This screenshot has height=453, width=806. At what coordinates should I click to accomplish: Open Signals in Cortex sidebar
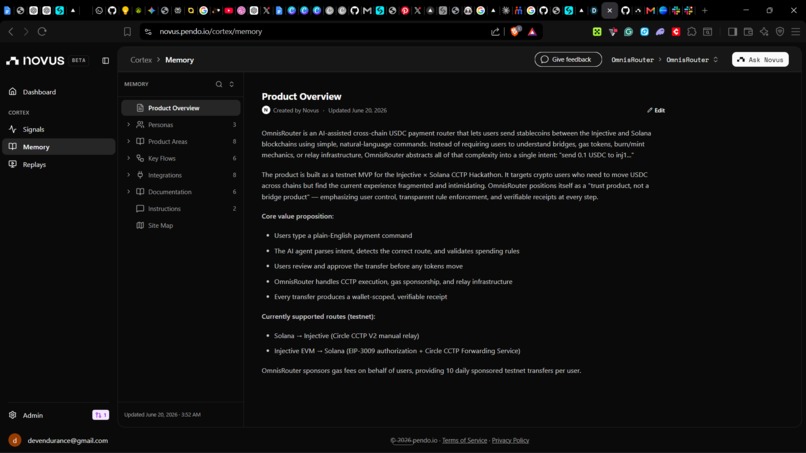(x=33, y=130)
